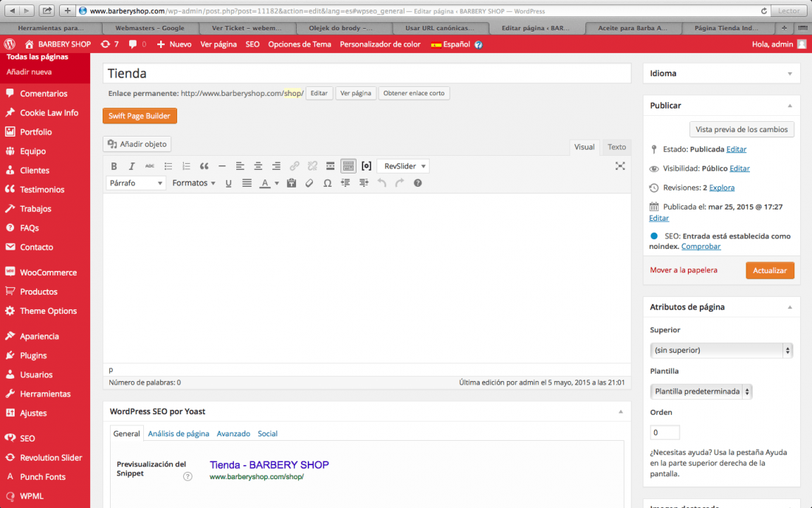Open editor keyboard shortcuts help
Image resolution: width=812 pixels, height=508 pixels.
pos(417,183)
